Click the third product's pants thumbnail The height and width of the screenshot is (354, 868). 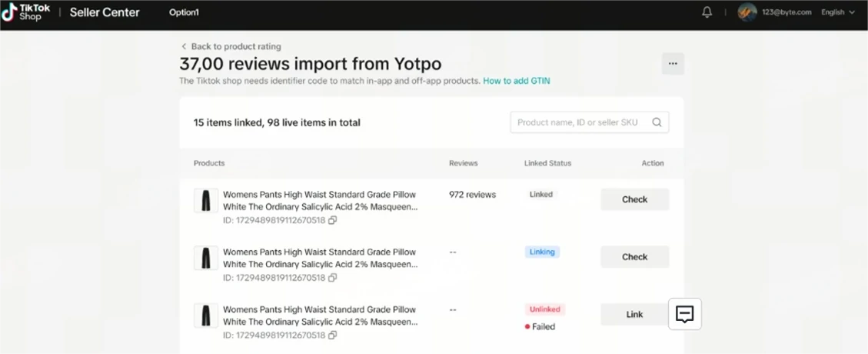(x=205, y=316)
